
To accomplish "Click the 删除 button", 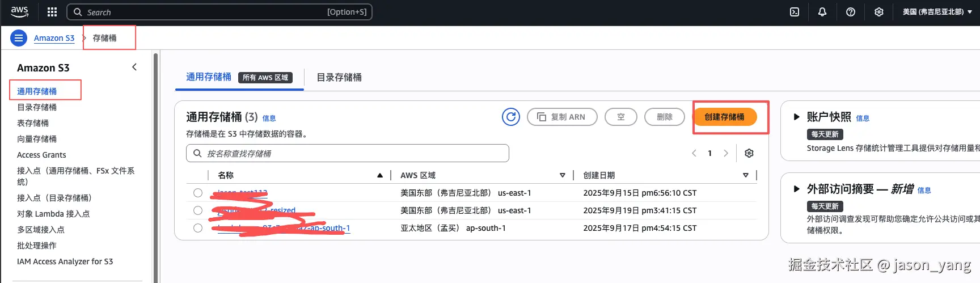I will point(665,117).
